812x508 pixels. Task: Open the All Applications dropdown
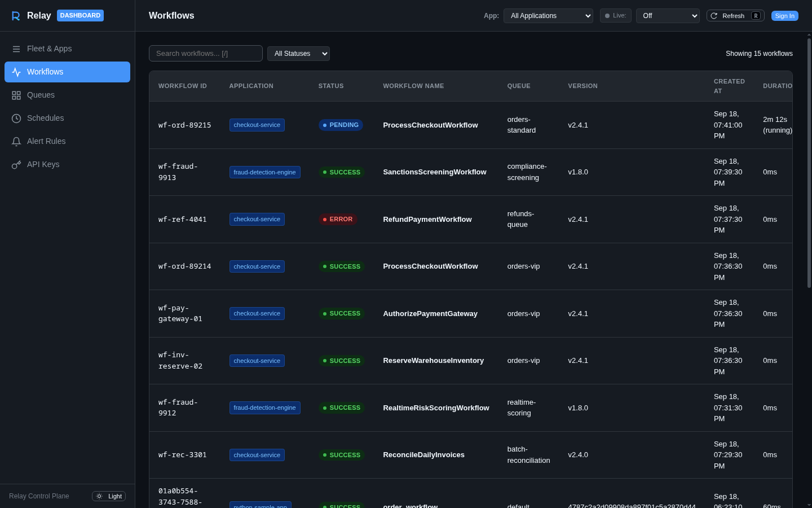[548, 16]
